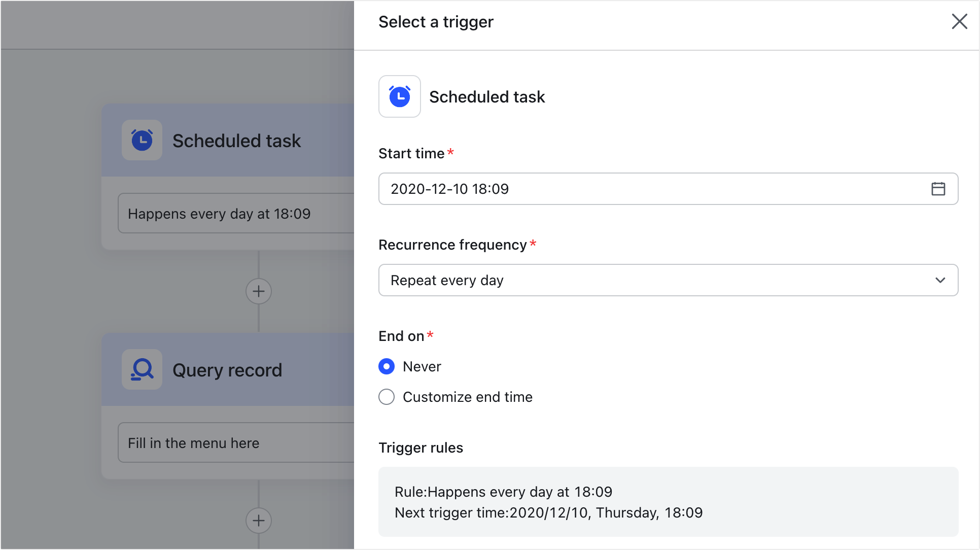Click the Trigger rules heading
Image resolution: width=980 pixels, height=550 pixels.
pyautogui.click(x=421, y=448)
